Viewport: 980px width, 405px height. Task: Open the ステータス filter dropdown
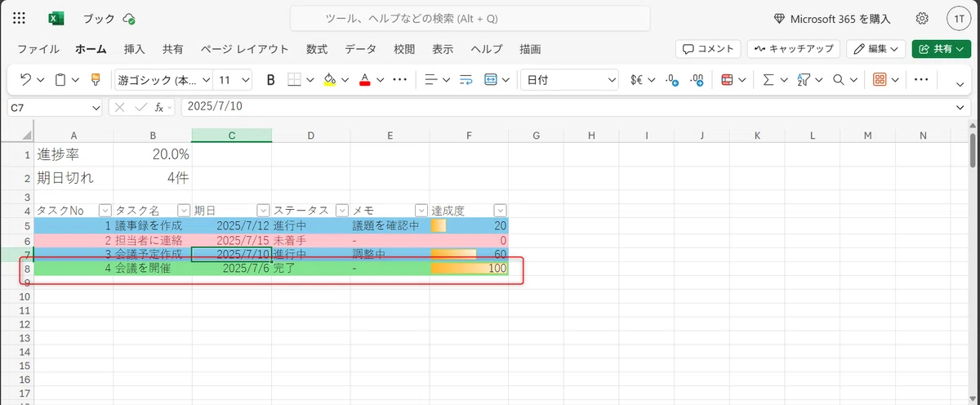click(342, 211)
